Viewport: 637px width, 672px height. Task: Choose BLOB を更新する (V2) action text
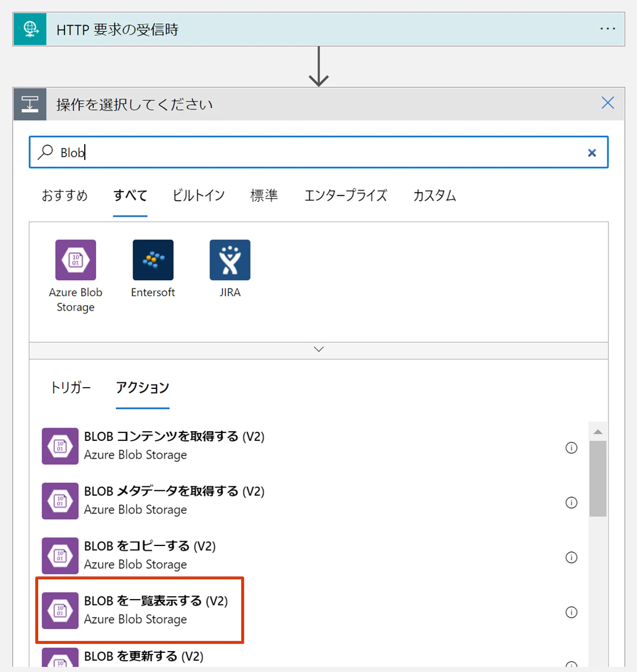click(143, 656)
